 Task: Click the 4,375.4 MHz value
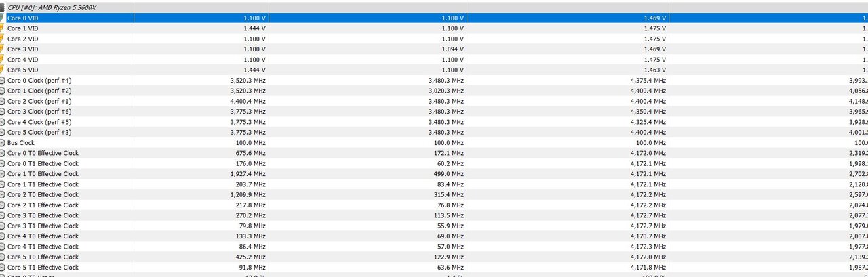coord(648,81)
